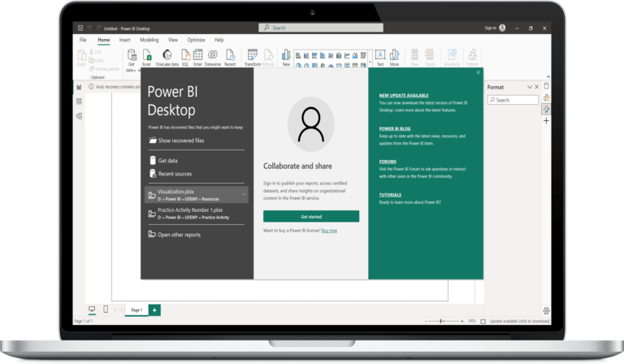Click the plus icon in pane switcher
The width and height of the screenshot is (624, 364).
tap(546, 120)
